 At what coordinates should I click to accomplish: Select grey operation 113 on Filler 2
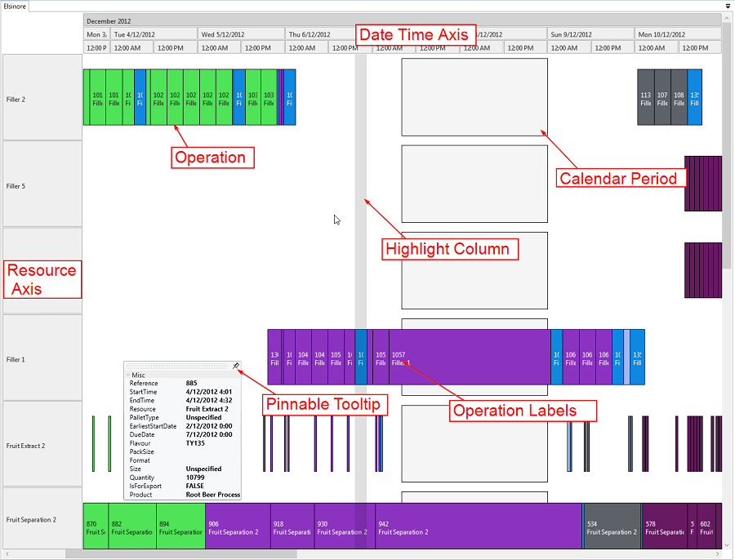645,98
